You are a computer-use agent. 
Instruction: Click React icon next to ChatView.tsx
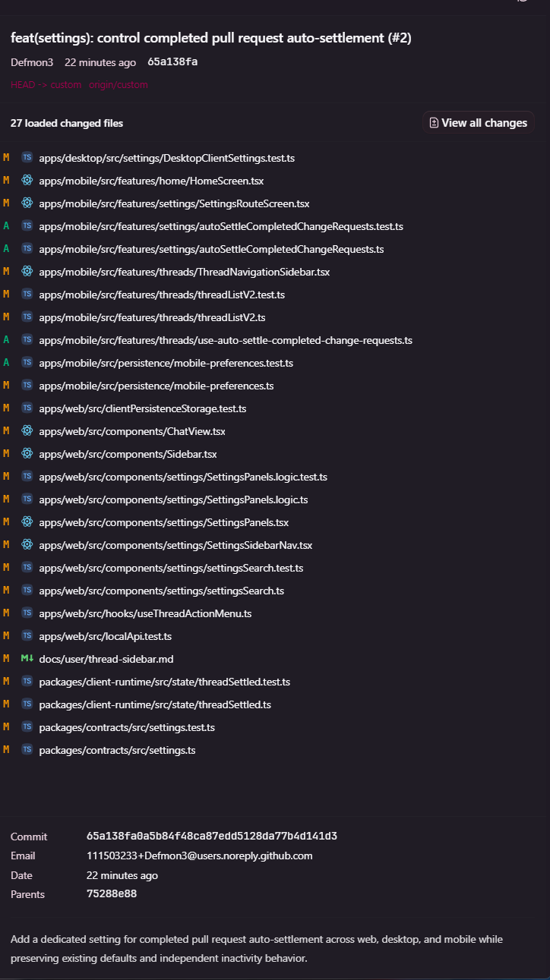tap(27, 431)
